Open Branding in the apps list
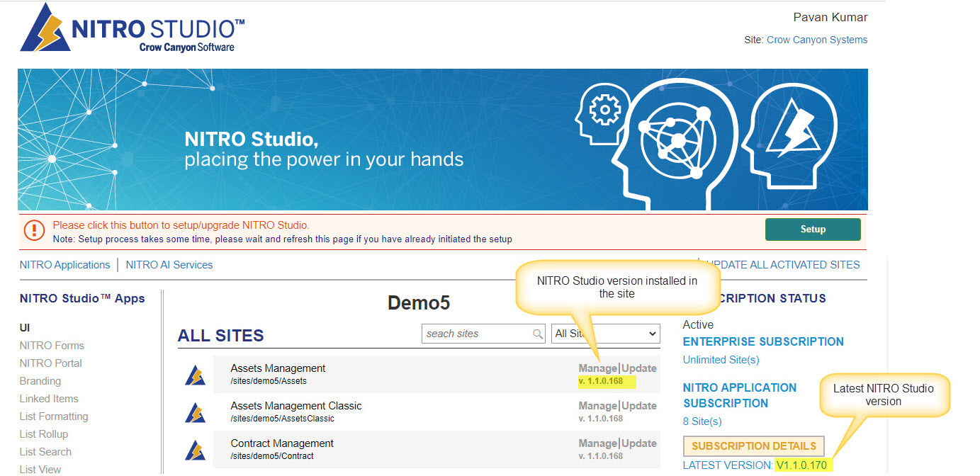Screen dimensions: 980x476 (40, 381)
